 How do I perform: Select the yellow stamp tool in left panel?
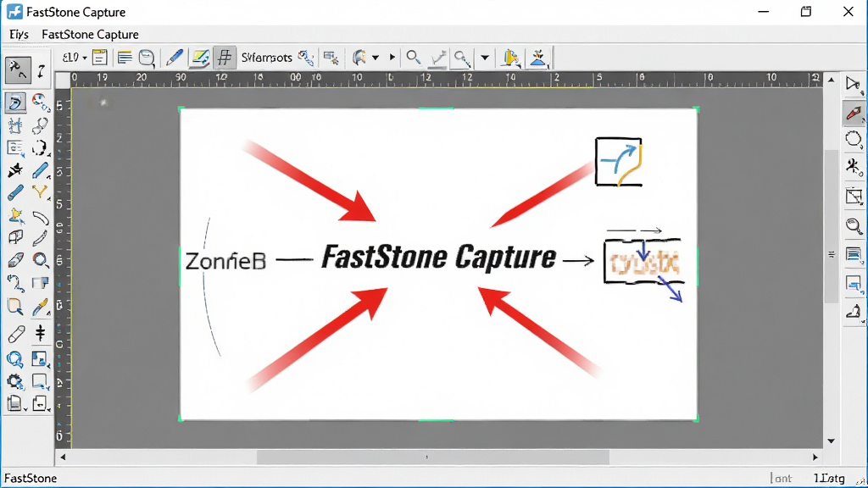click(15, 215)
